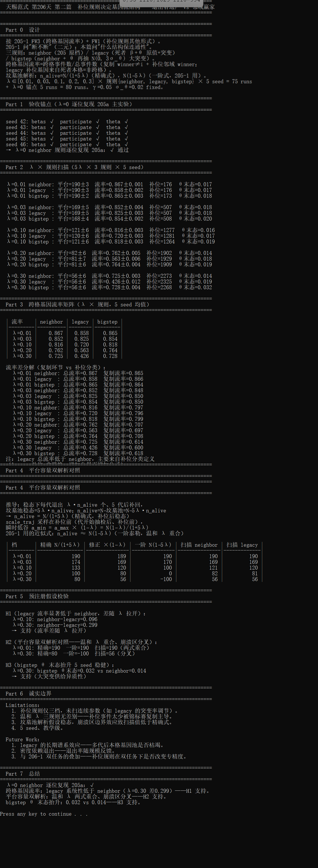Click the "精确 N/(1+5λ)" column header
Viewport: 318px width, 868px height.
(60, 545)
